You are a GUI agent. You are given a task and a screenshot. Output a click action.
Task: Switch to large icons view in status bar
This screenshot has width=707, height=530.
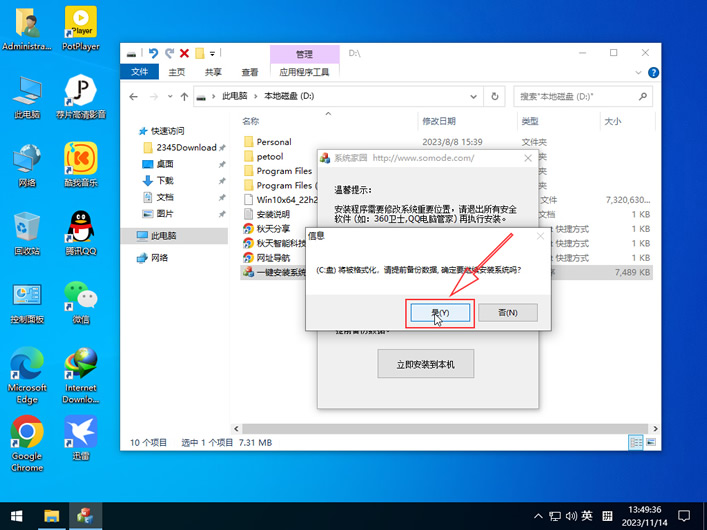[651, 442]
